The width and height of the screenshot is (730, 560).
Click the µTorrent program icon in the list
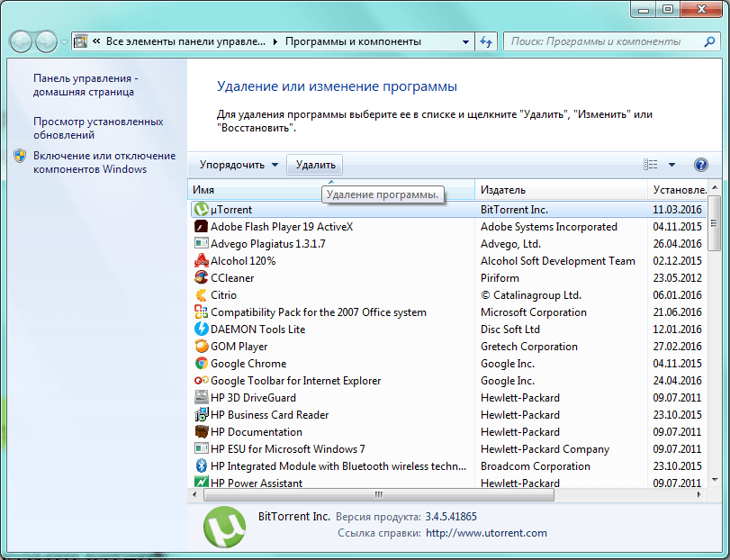pos(201,210)
